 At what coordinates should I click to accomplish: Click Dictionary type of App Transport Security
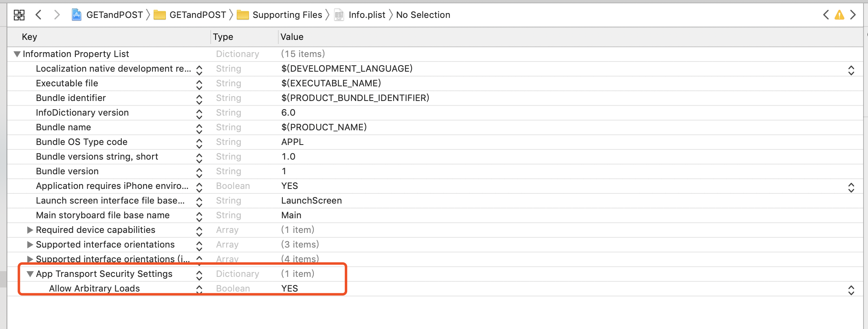click(x=238, y=274)
